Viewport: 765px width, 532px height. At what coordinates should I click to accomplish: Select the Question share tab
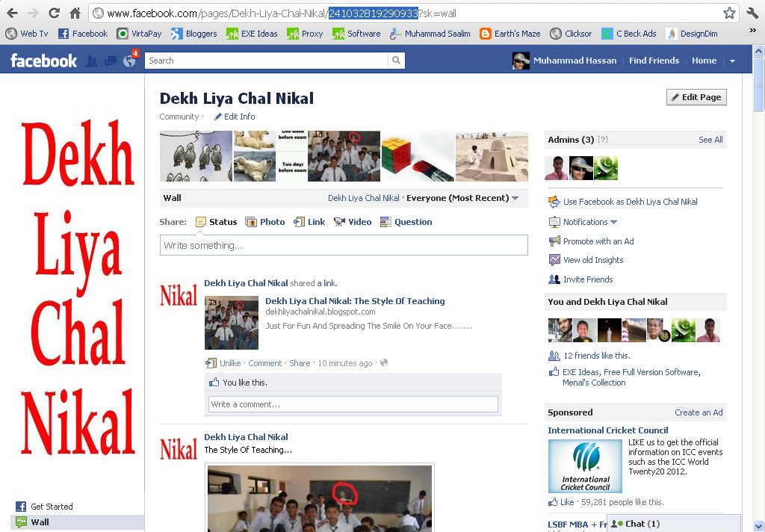click(406, 222)
